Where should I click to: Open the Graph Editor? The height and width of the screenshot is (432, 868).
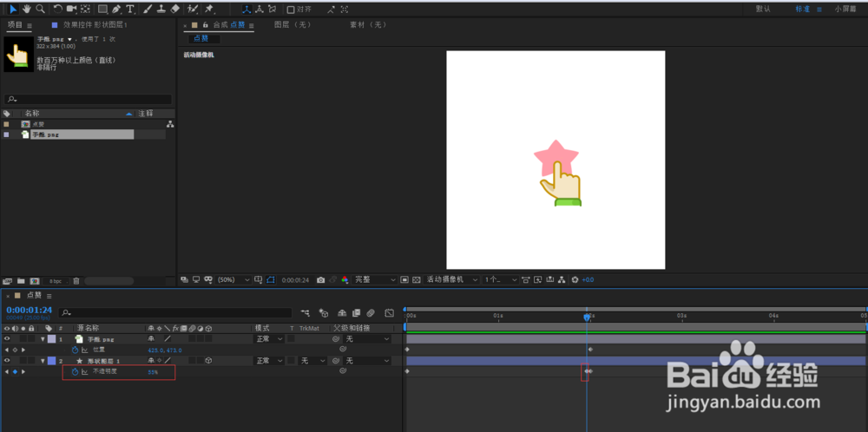pyautogui.click(x=389, y=313)
